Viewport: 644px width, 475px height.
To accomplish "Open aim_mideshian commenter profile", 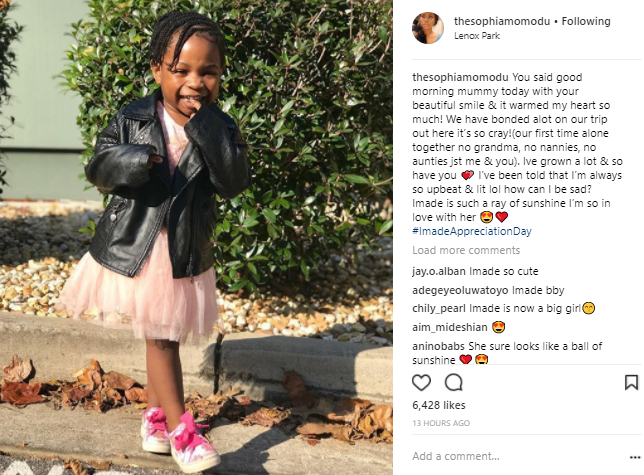I will pyautogui.click(x=450, y=327).
